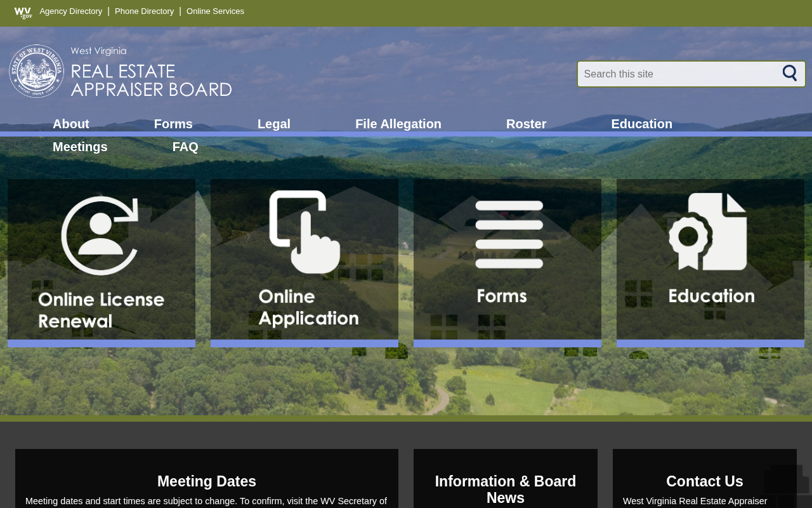This screenshot has height=508, width=812.
Task: Click the Online License Renewal tile label
Action: click(x=101, y=310)
